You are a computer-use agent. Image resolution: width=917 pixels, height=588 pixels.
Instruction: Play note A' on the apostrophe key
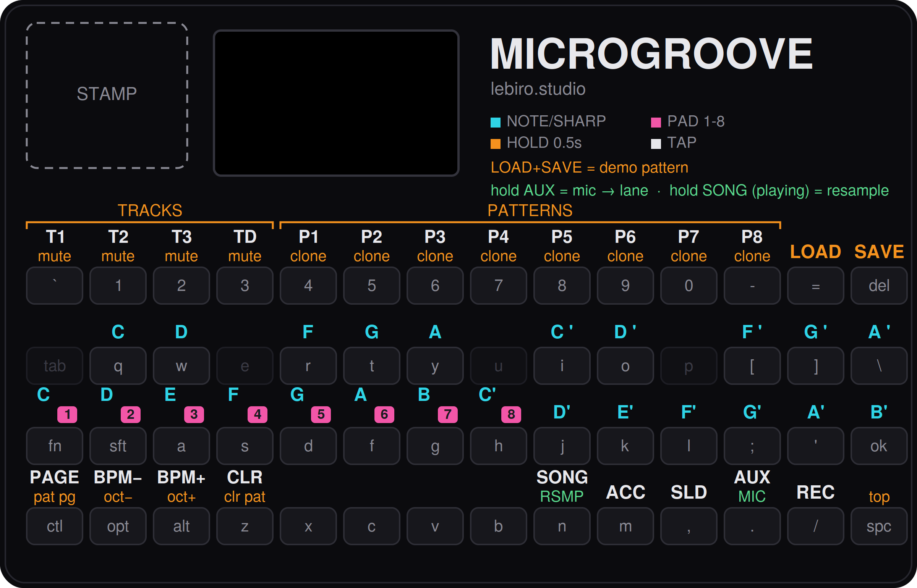[816, 446]
